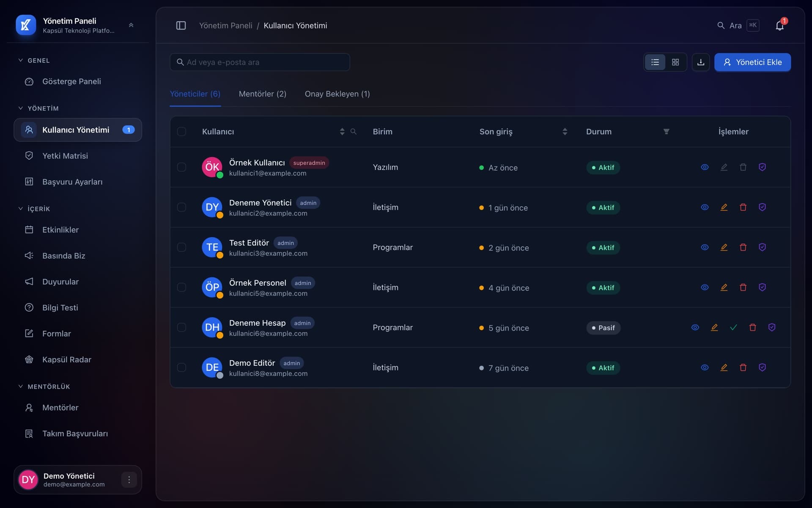
Task: Sort by Son giriş column arrows
Action: [x=565, y=132]
